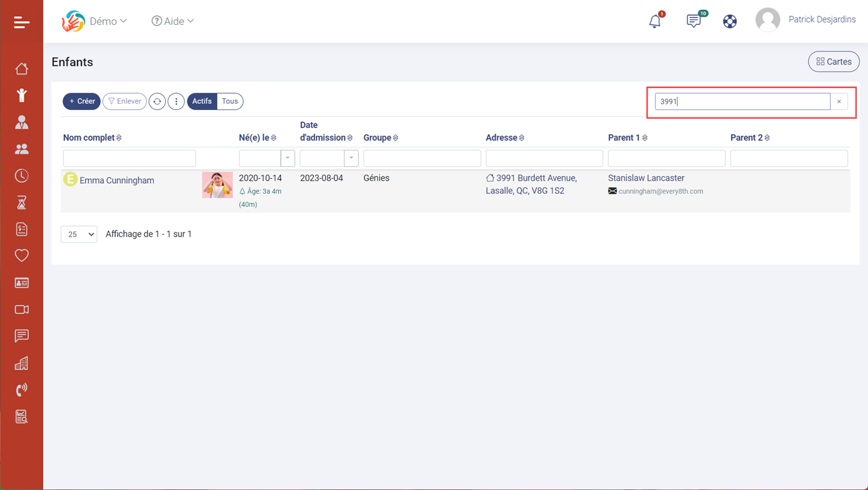Toggle the hamburger menu at top left
Screen dimensions: 868x490
point(21,22)
